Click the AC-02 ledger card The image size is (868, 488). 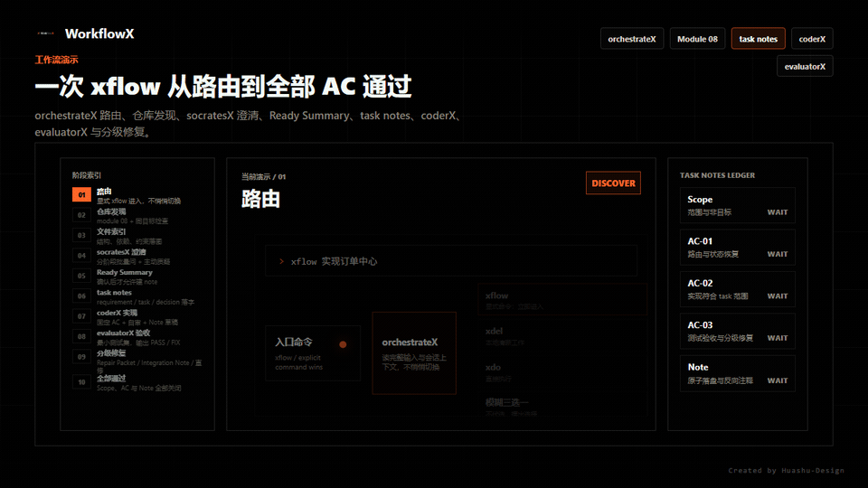[x=738, y=289]
